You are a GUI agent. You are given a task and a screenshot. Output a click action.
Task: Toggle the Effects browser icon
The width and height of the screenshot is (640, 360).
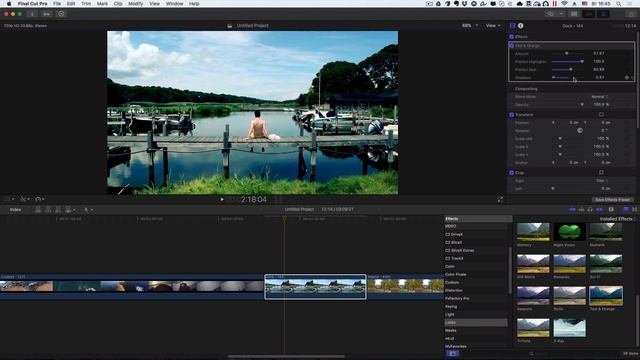pos(626,209)
